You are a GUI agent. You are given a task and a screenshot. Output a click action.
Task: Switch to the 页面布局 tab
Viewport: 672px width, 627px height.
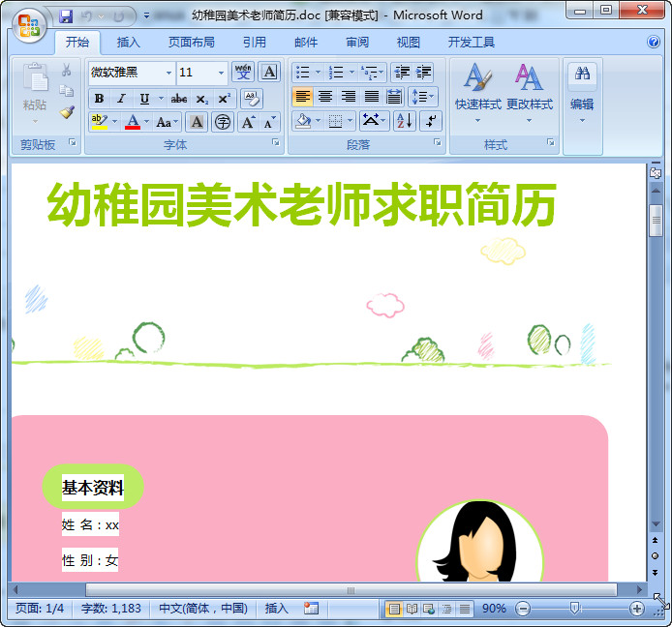click(191, 42)
